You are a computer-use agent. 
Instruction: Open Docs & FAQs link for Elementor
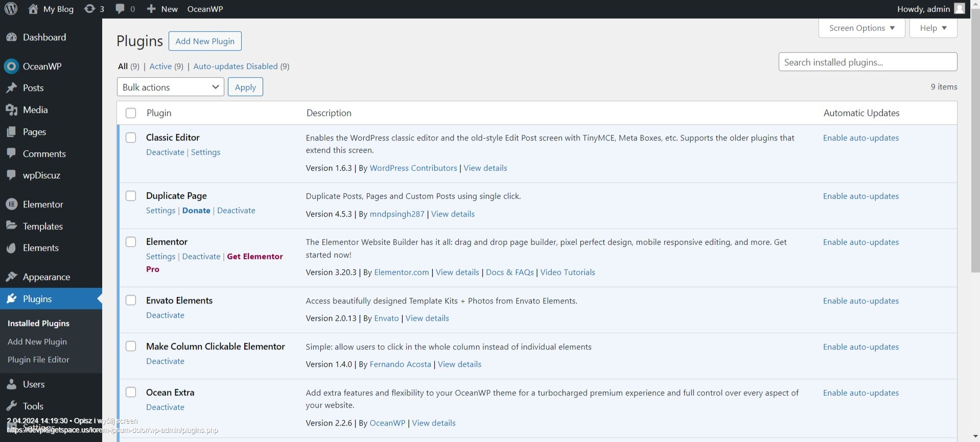(x=509, y=272)
